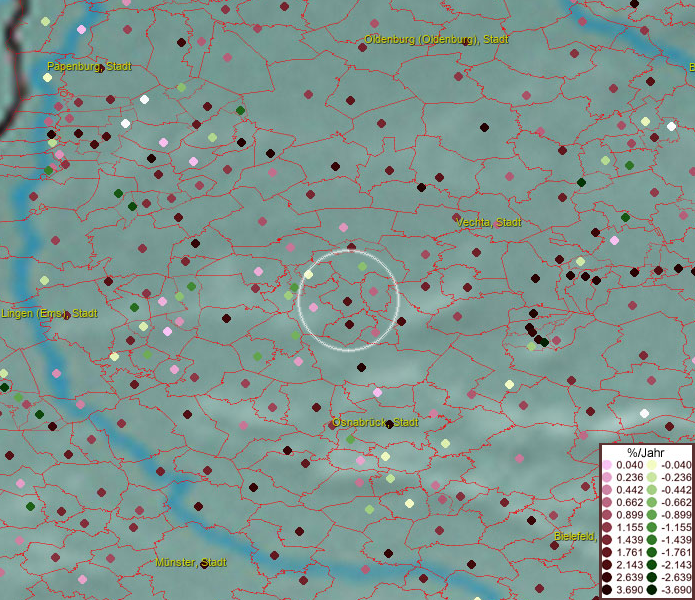The height and width of the screenshot is (600, 695).
Task: Click the -0.040 legend value
Action: point(676,465)
